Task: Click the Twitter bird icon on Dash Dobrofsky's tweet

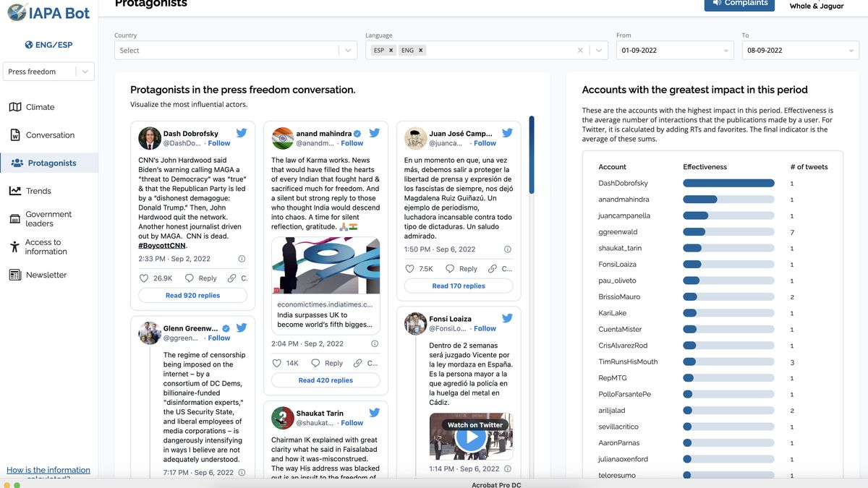Action: 242,134
